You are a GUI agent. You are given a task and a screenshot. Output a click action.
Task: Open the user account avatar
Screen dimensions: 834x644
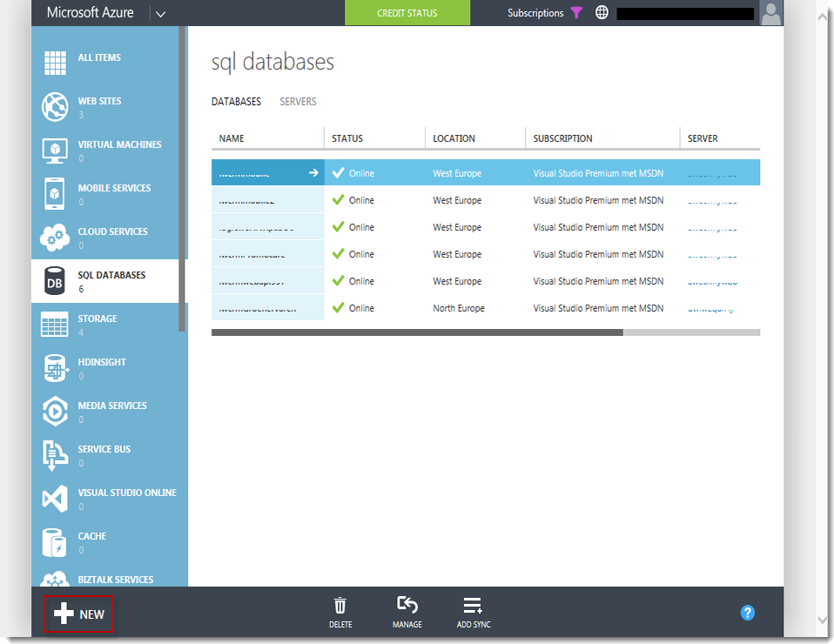pyautogui.click(x=770, y=13)
